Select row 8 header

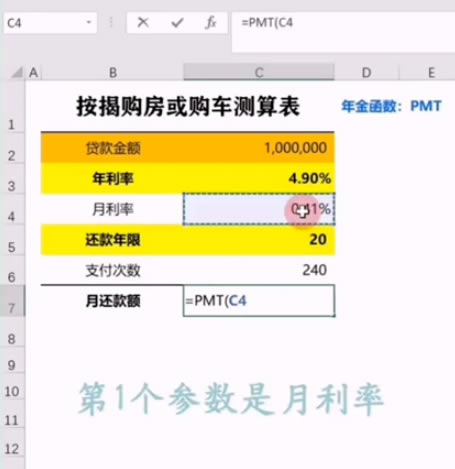point(12,332)
